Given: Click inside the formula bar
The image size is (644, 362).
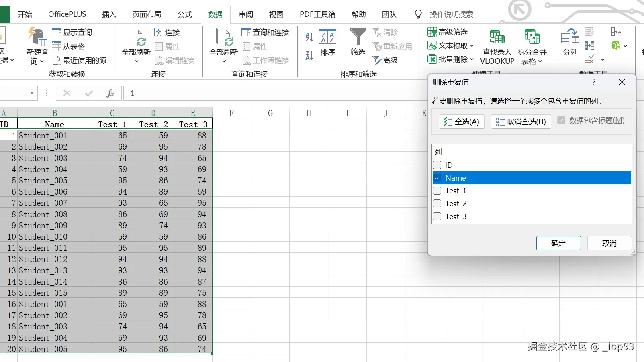Looking at the screenshot, I should coord(241,93).
